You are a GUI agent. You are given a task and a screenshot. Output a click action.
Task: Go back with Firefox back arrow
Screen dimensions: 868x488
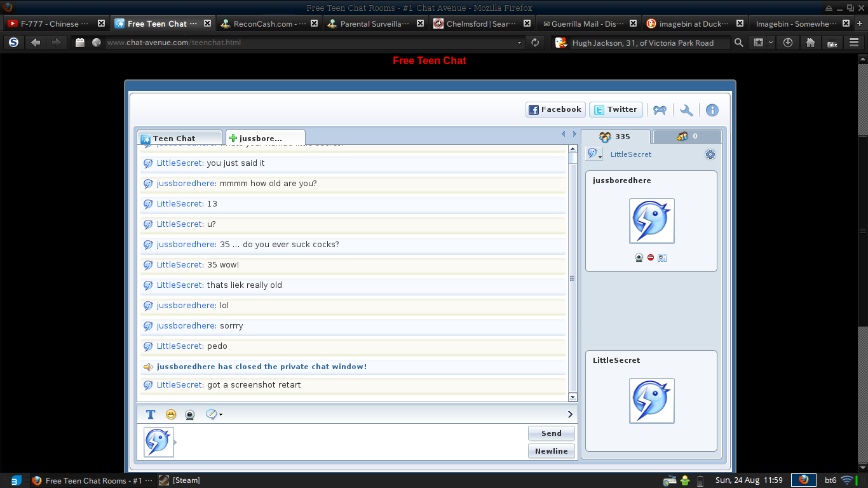[x=36, y=43]
